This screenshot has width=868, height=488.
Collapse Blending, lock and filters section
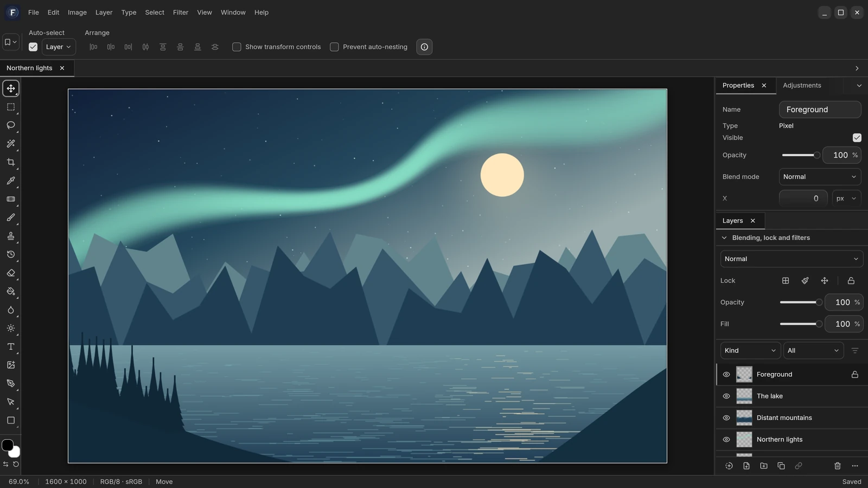pos(724,237)
